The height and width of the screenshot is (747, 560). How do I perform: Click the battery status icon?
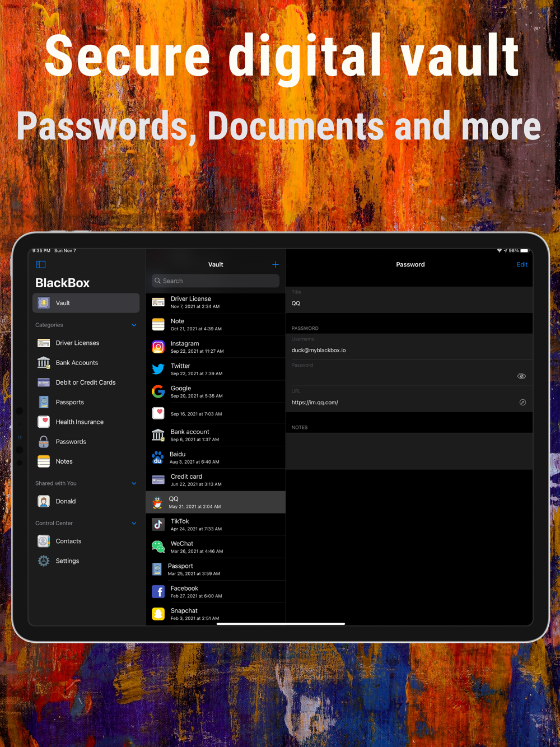click(524, 251)
